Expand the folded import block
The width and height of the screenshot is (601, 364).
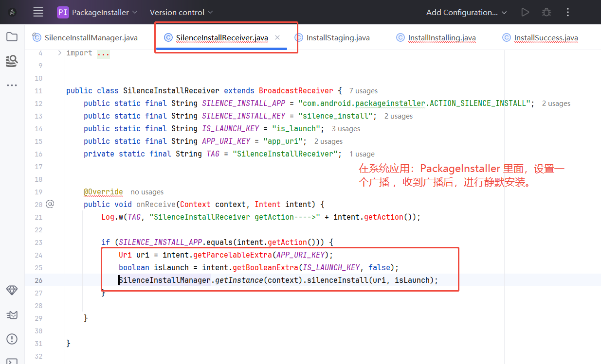60,53
